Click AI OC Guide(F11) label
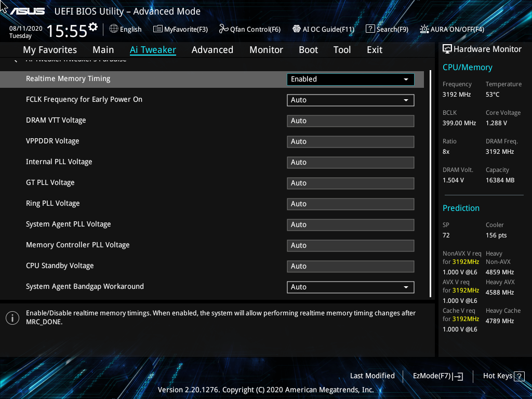 click(x=328, y=29)
